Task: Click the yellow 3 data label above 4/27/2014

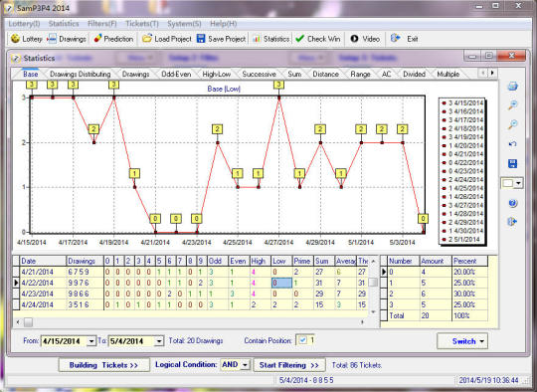Action: point(278,85)
